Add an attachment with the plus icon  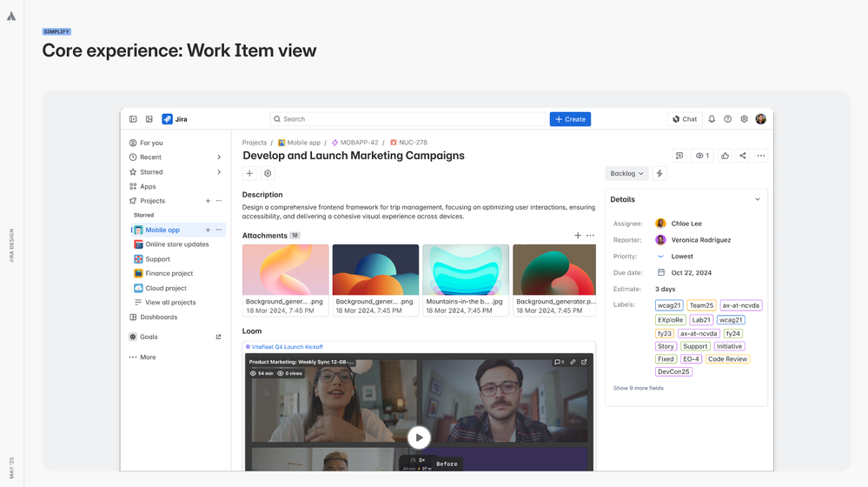(578, 236)
